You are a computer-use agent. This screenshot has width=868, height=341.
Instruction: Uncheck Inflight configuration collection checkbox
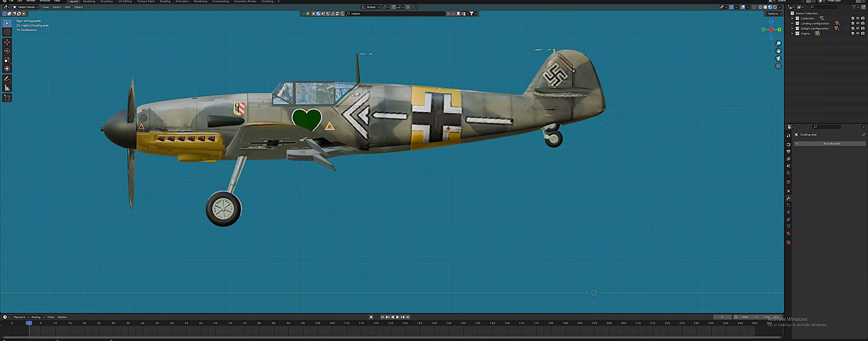[853, 28]
